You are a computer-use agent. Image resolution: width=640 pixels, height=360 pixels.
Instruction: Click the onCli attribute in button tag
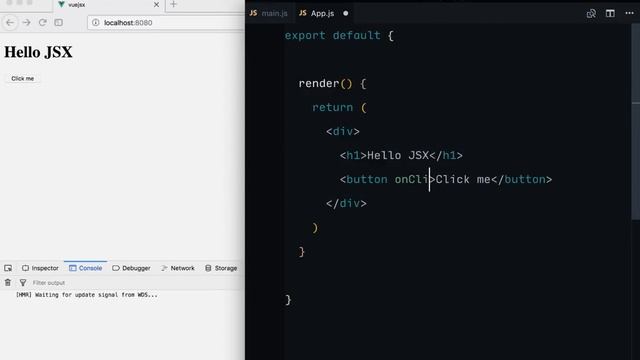(x=411, y=180)
